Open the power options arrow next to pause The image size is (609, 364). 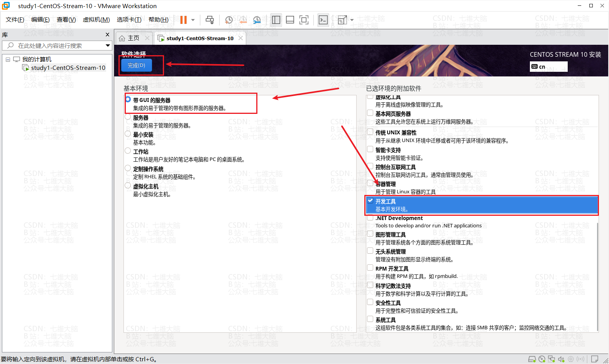193,20
